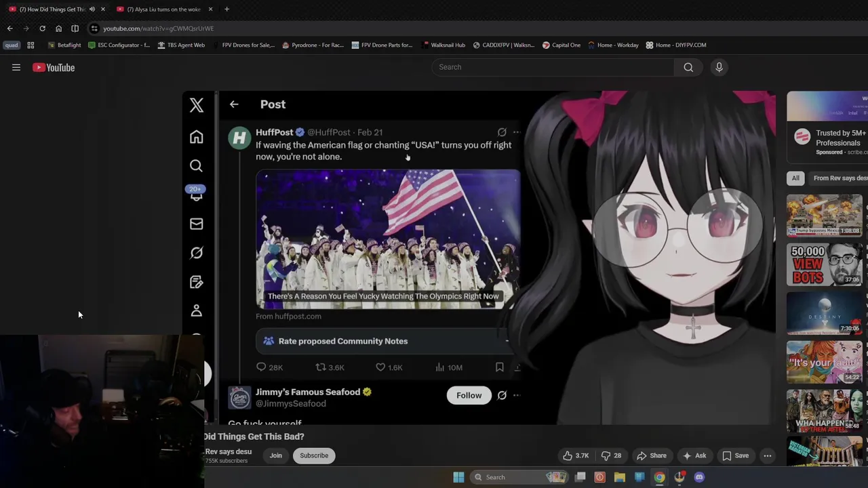Open Discord from the taskbar

(x=699, y=477)
